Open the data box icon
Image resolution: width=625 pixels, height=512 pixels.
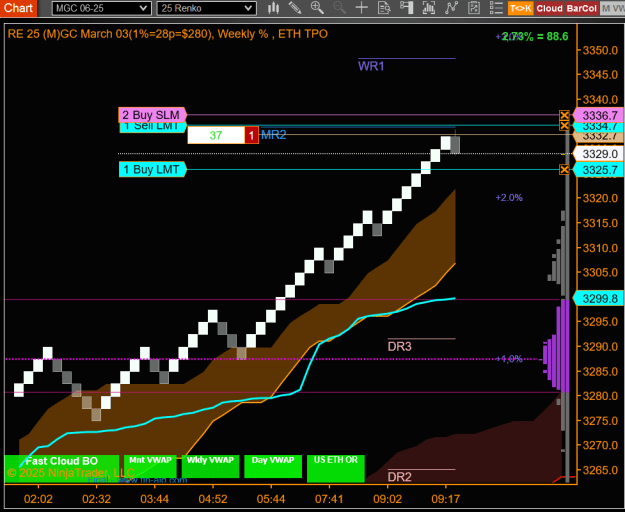pos(385,8)
